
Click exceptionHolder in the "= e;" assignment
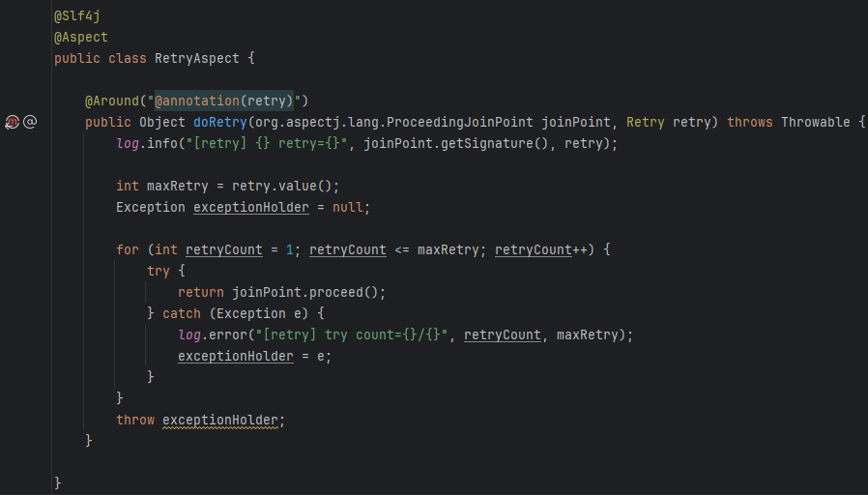coord(235,356)
